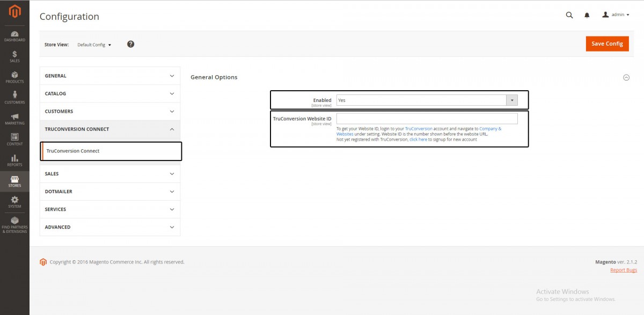
Task: Click the 'click here' signup link
Action: coord(418,140)
